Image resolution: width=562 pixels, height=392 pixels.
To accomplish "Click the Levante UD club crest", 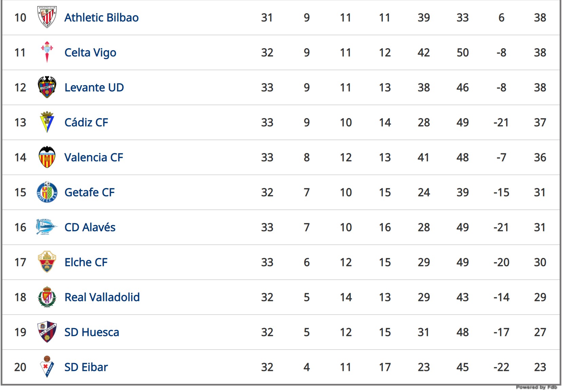I will 47,87.
